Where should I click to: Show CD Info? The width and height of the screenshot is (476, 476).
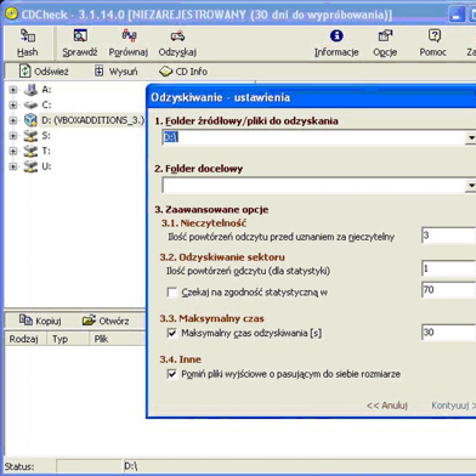pyautogui.click(x=183, y=71)
